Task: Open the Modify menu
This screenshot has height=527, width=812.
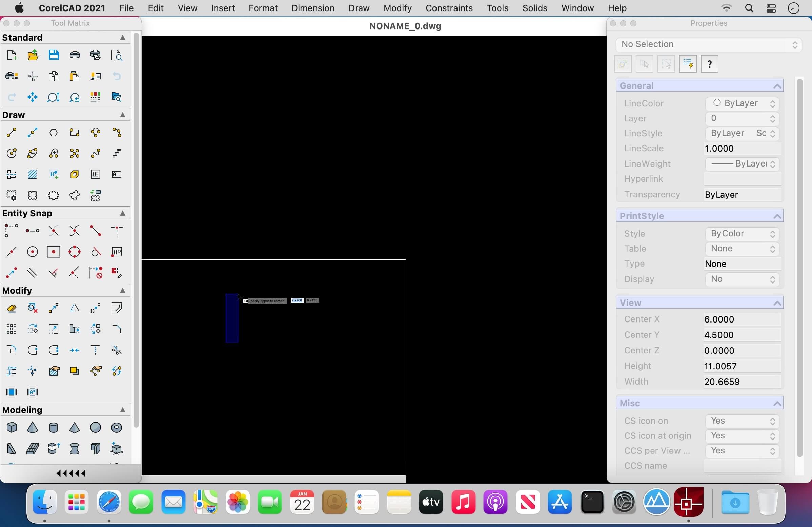Action: (x=397, y=8)
